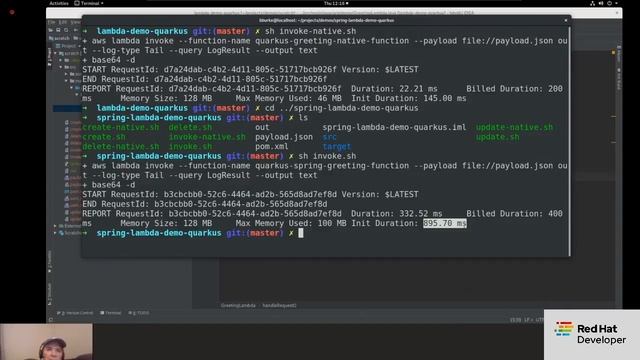The width and height of the screenshot is (640, 360).
Task: Click the highlighted '895.70 ms' value
Action: click(444, 223)
